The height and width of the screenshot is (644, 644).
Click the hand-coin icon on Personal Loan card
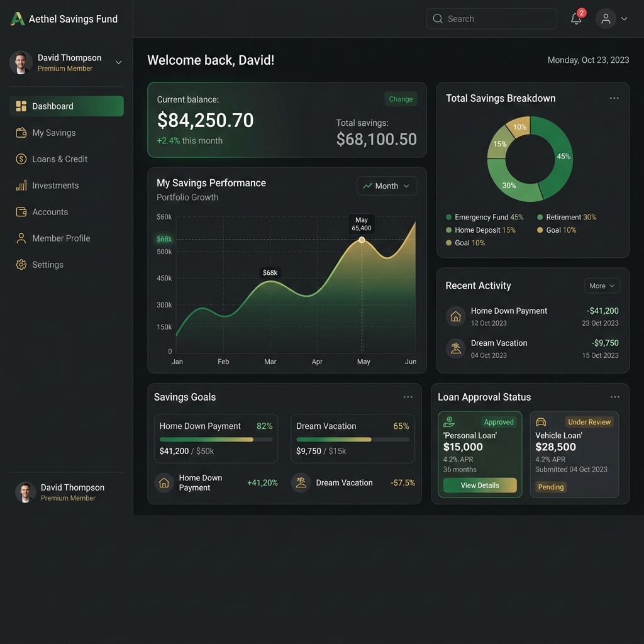pyautogui.click(x=448, y=422)
